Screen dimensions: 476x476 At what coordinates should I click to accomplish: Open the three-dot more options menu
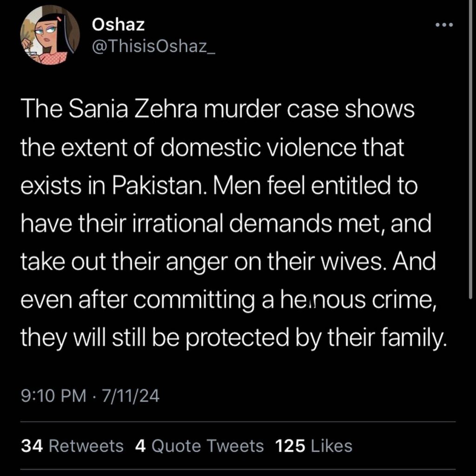pos(444,25)
